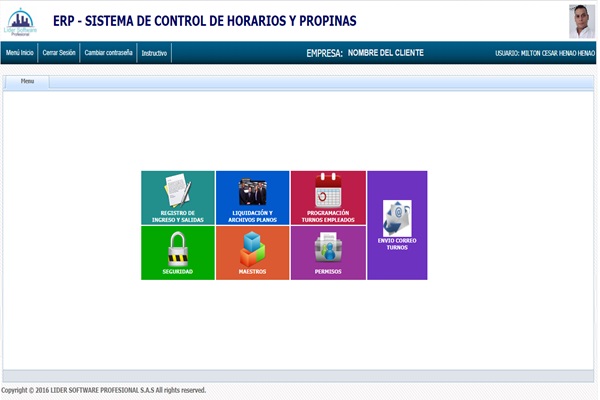Open the Instructivo menu item
The image size is (600, 400).
pyautogui.click(x=154, y=52)
